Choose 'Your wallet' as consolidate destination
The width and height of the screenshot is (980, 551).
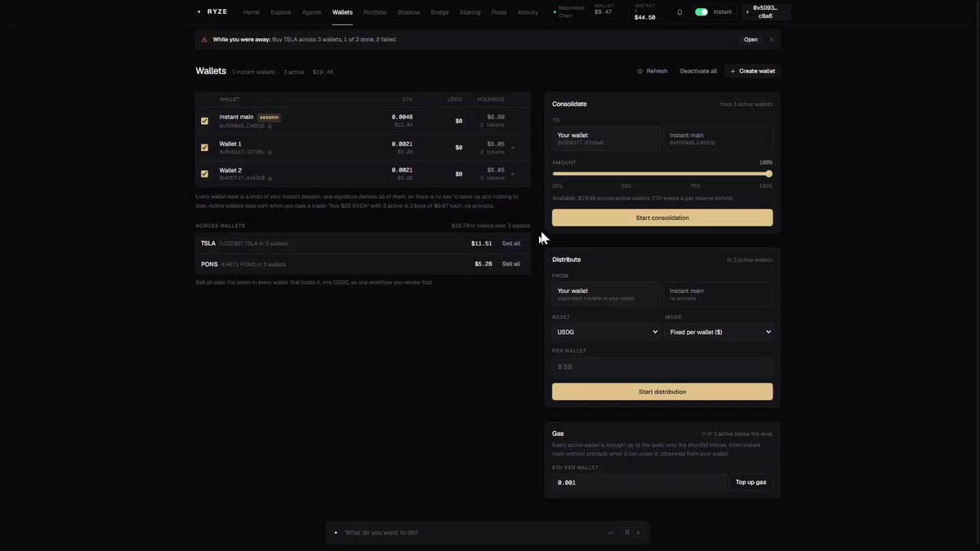(606, 139)
